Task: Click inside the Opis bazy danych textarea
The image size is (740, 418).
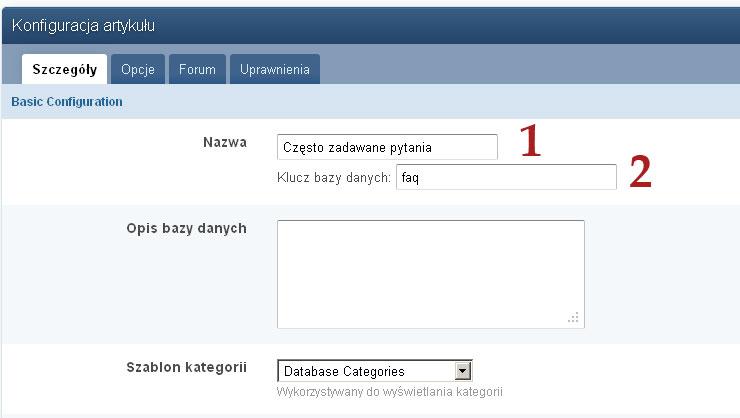Action: (x=430, y=273)
